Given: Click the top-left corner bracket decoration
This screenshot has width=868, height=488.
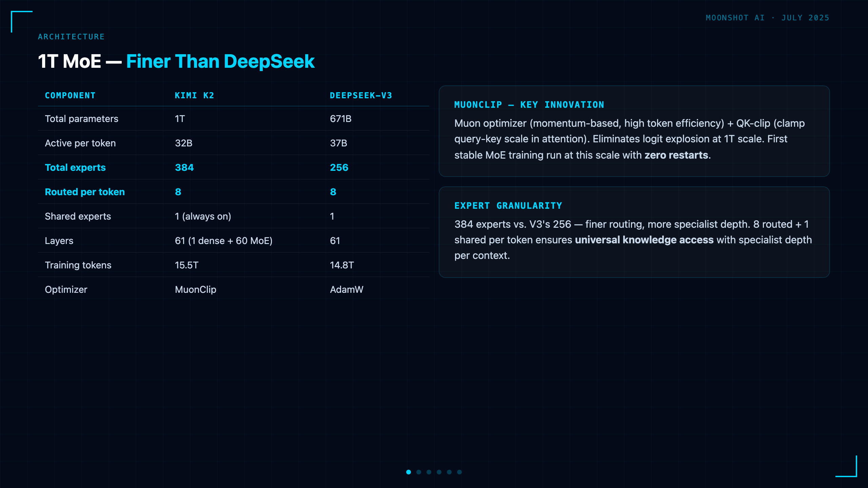Looking at the screenshot, I should [22, 22].
